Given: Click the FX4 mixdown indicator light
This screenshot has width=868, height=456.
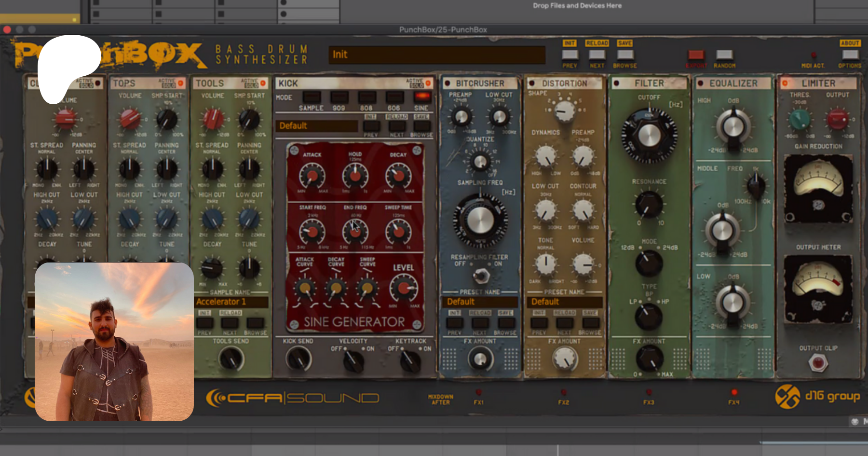Looking at the screenshot, I should coord(733,392).
